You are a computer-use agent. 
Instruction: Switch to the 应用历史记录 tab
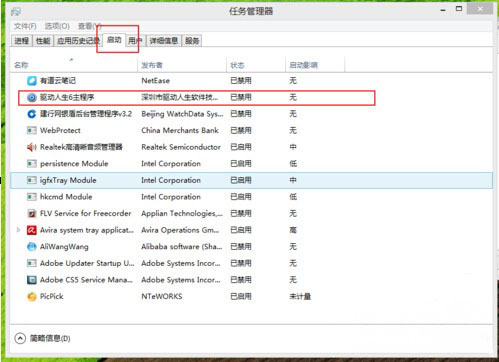point(78,41)
